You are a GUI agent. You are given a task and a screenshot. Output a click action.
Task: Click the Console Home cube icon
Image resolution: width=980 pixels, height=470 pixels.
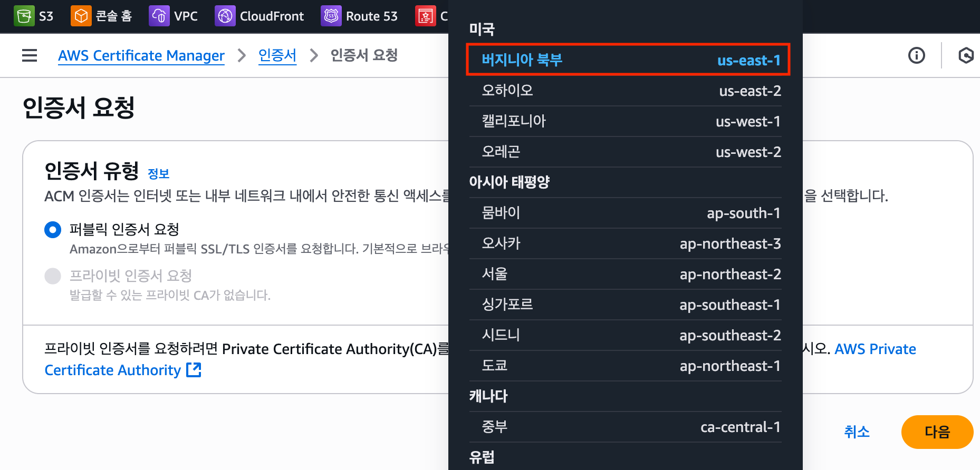pyautogui.click(x=81, y=16)
